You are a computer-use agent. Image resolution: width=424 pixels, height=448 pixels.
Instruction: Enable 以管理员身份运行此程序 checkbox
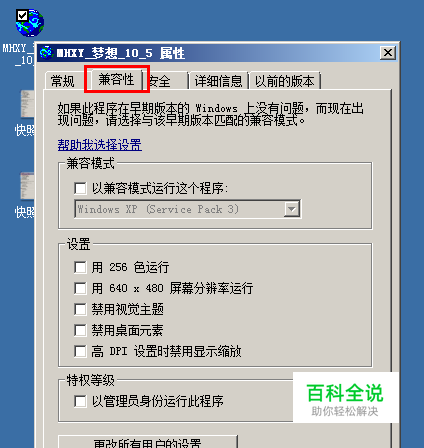tap(80, 401)
